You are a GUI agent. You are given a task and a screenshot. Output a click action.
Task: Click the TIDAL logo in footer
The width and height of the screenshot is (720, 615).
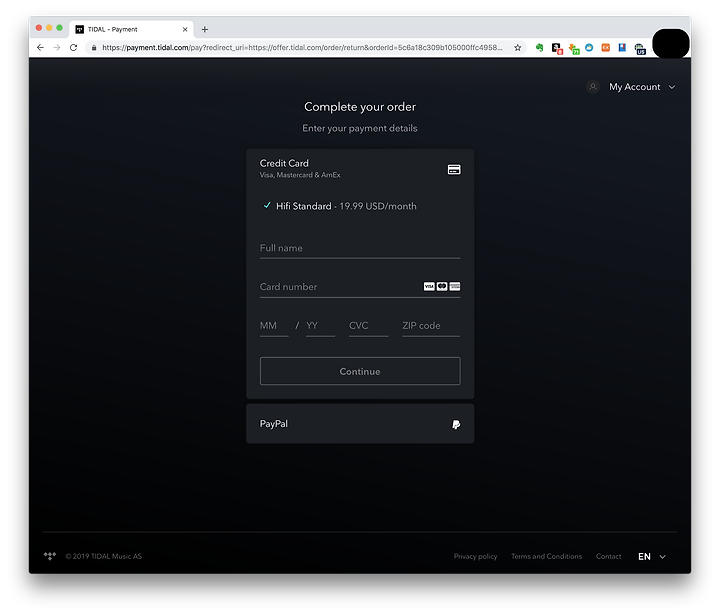(x=50, y=556)
